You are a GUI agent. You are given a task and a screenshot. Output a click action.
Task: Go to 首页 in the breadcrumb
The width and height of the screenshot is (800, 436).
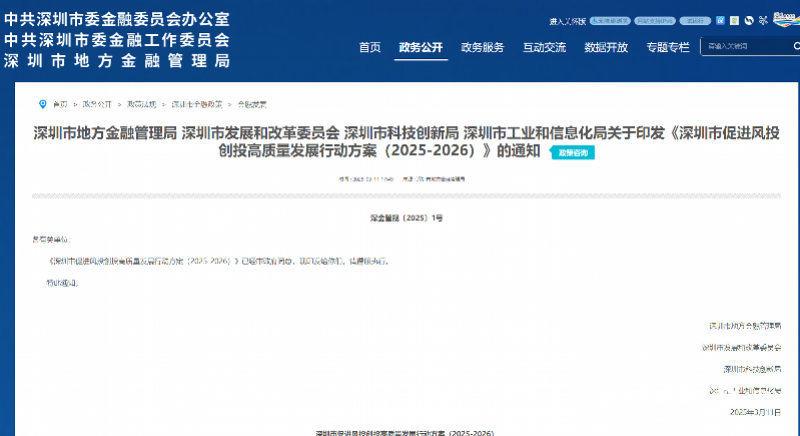pyautogui.click(x=60, y=104)
